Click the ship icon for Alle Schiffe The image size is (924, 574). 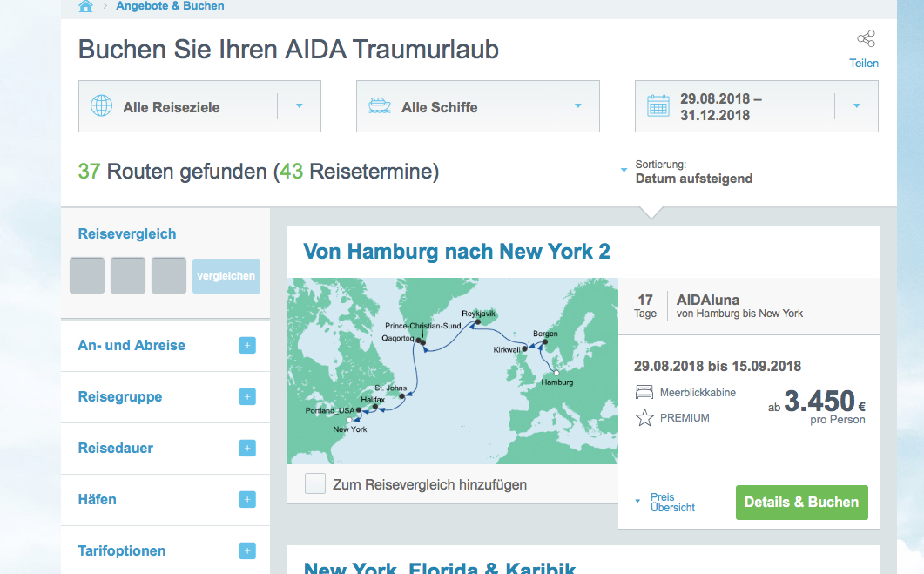pos(379,106)
